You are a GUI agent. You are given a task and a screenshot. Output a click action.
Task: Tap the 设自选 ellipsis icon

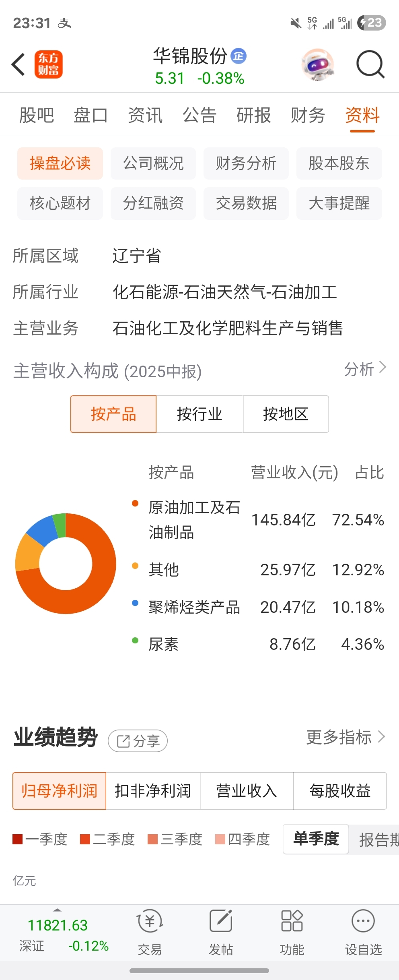(363, 921)
